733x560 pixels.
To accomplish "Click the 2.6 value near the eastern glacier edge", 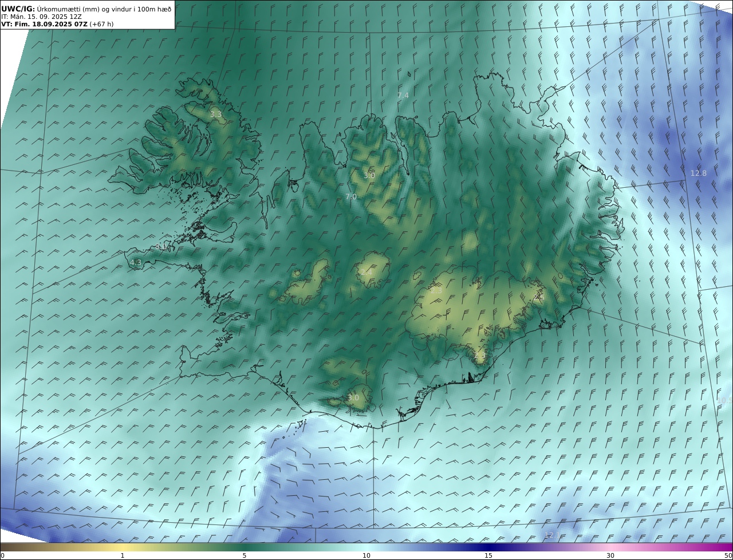I will 538,297.
